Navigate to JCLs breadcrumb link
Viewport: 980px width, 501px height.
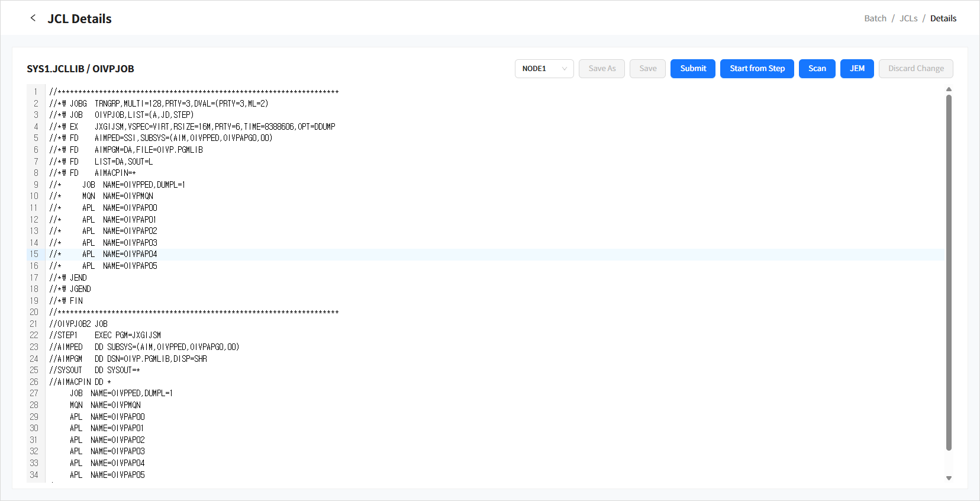coord(908,18)
